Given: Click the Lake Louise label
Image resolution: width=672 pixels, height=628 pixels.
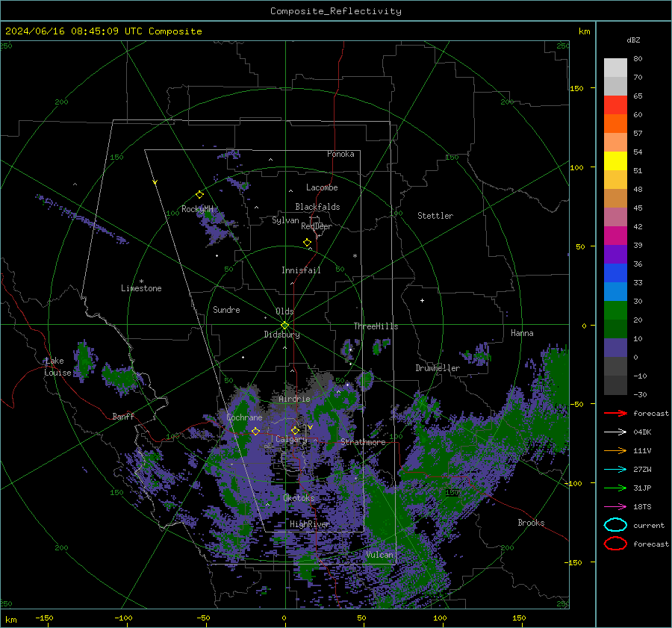Looking at the screenshot, I should [57, 367].
